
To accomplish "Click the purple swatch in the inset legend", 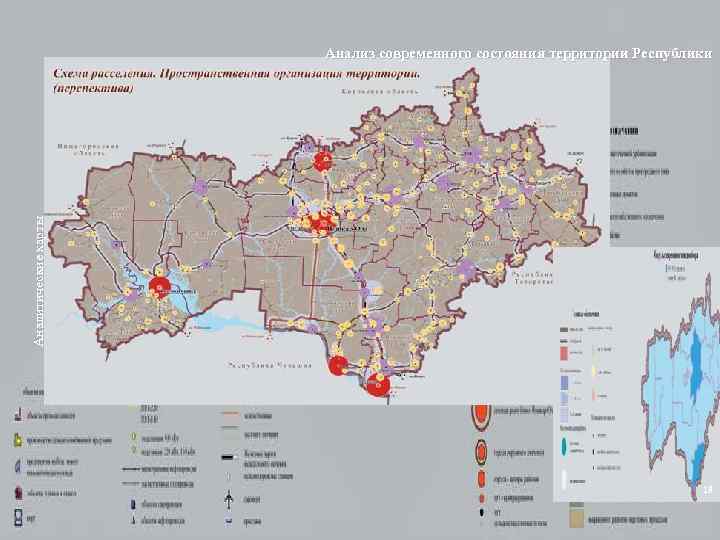I will click(564, 383).
